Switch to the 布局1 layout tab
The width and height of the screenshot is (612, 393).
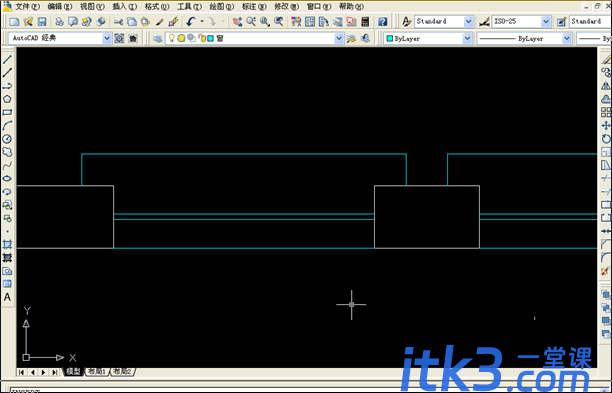pyautogui.click(x=97, y=372)
